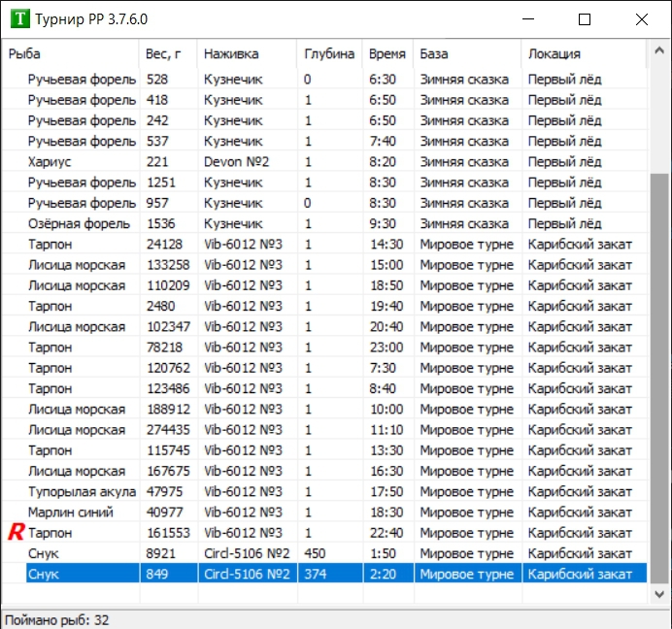Screen dimensions: 672x629
Task: Click time value 15:00
Action: click(386, 265)
